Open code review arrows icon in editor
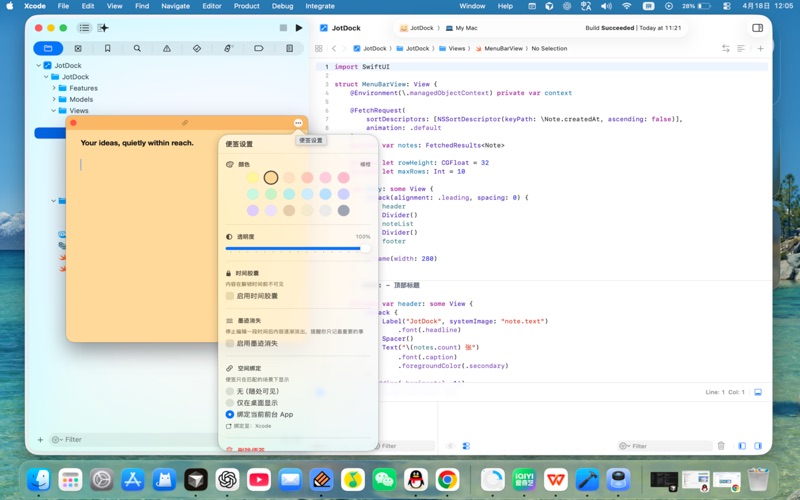Image resolution: width=800 pixels, height=500 pixels. point(726,48)
